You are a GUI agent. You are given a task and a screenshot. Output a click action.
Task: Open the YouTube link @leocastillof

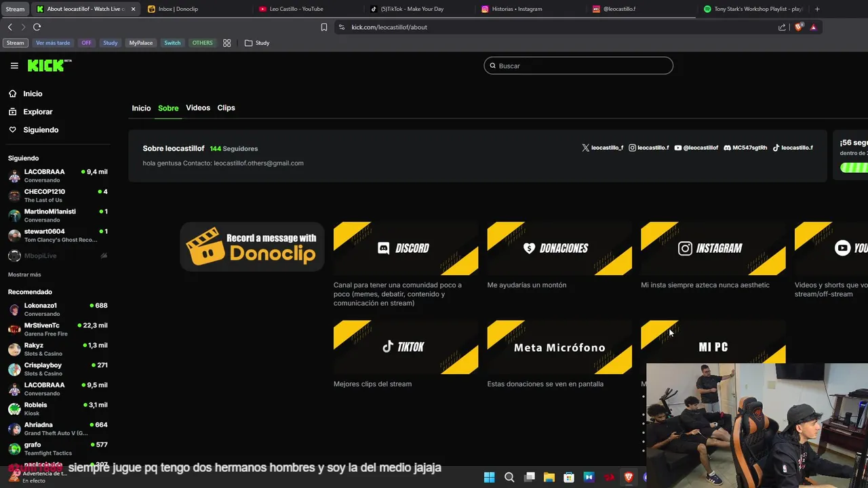coord(696,148)
